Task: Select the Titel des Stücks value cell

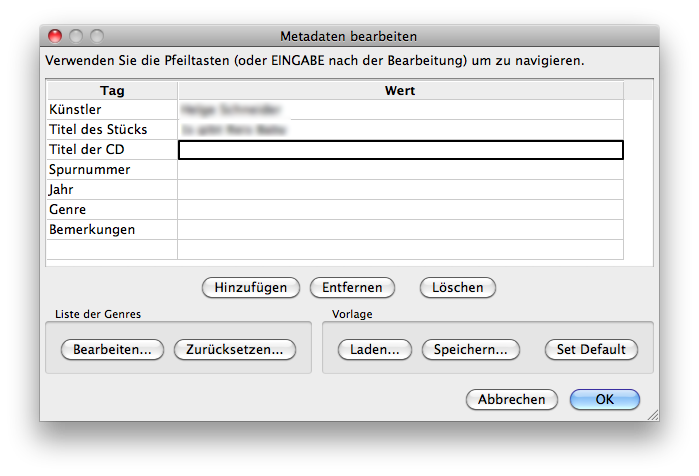Action: 400,129
